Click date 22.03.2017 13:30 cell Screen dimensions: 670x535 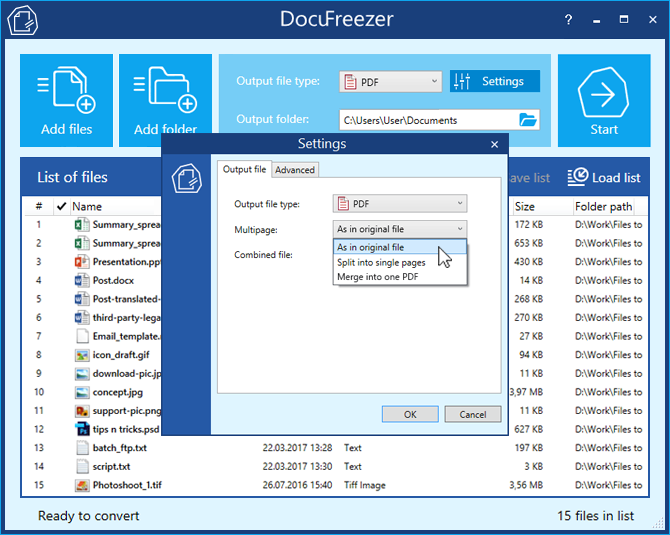tap(297, 467)
